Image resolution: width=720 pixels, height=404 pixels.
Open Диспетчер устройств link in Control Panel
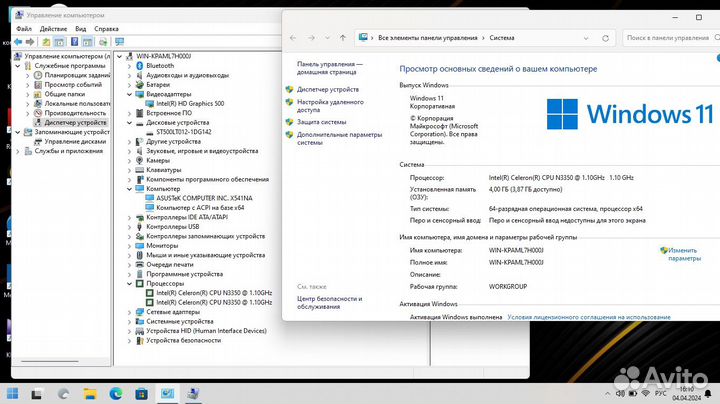(x=328, y=90)
